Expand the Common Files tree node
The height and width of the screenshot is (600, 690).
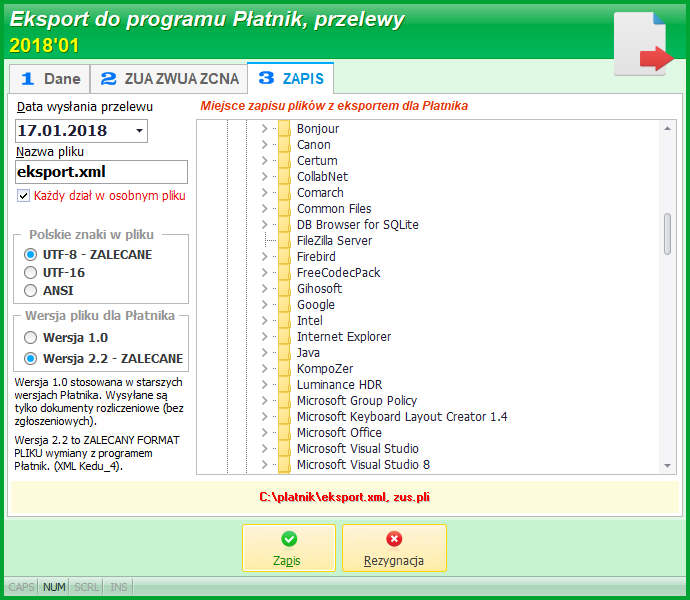(x=264, y=209)
